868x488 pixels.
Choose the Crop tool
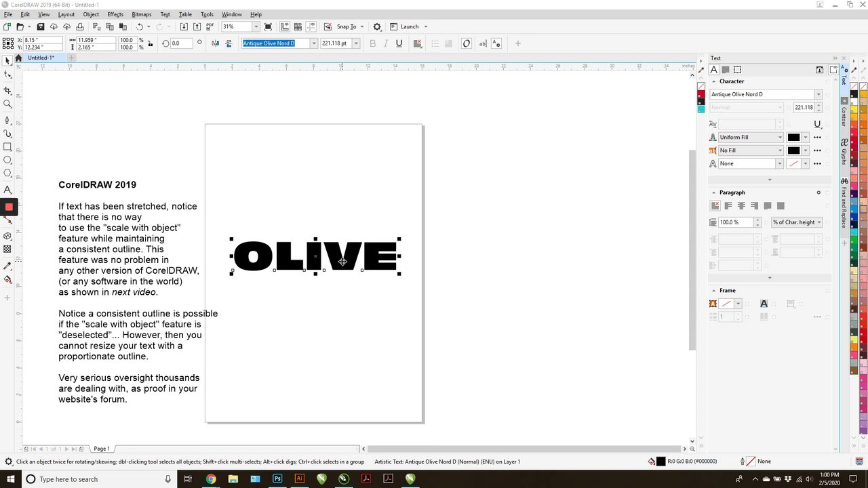coord(7,90)
